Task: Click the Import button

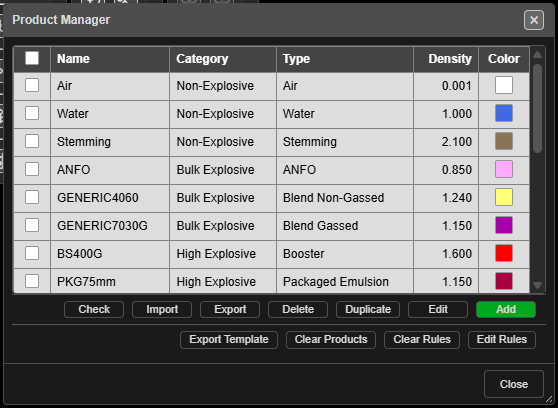Action: 162,309
